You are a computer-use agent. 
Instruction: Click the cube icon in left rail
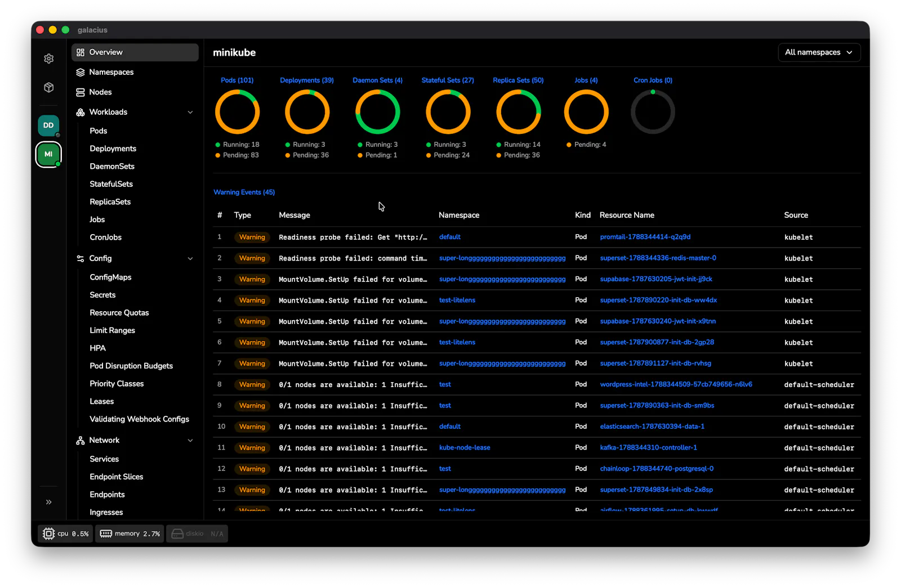(x=49, y=87)
